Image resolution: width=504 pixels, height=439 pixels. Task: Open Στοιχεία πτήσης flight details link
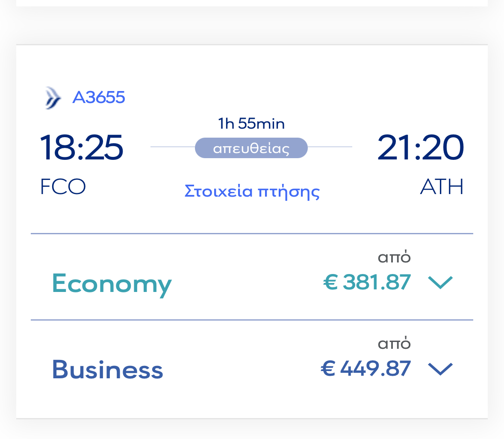[252, 192]
